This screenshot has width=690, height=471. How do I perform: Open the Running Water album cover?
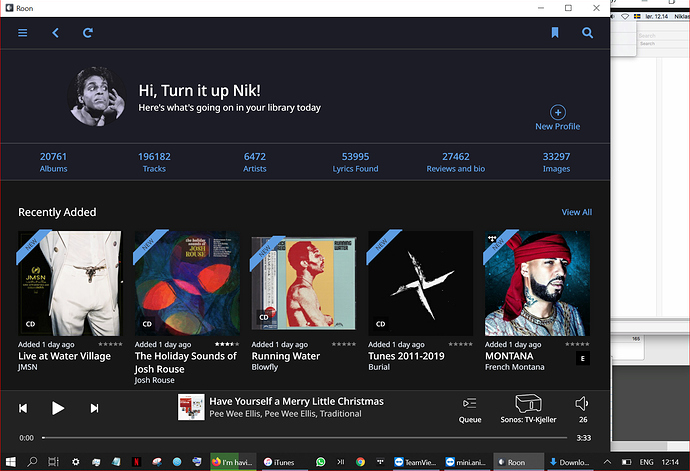click(304, 283)
